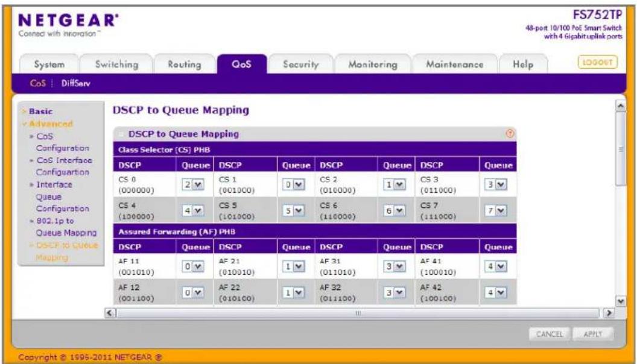The height and width of the screenshot is (364, 637).
Task: Open 802.1p to Queue Mapping link
Action: [66, 227]
